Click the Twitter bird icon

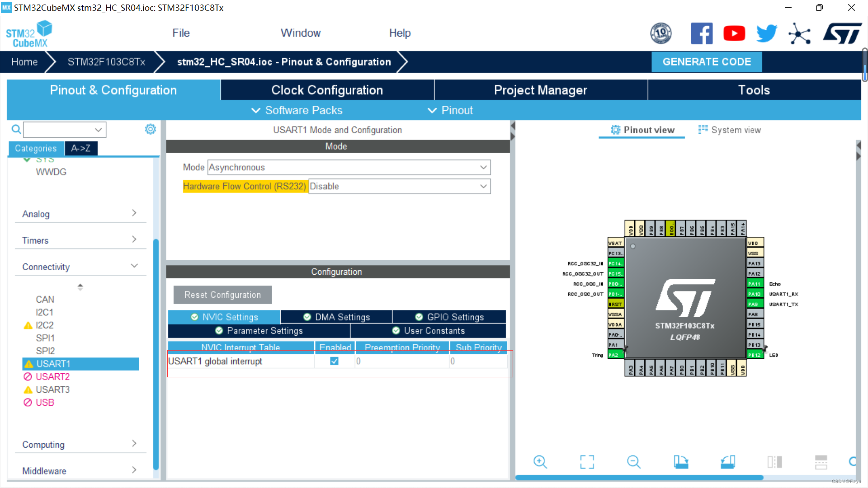click(767, 33)
